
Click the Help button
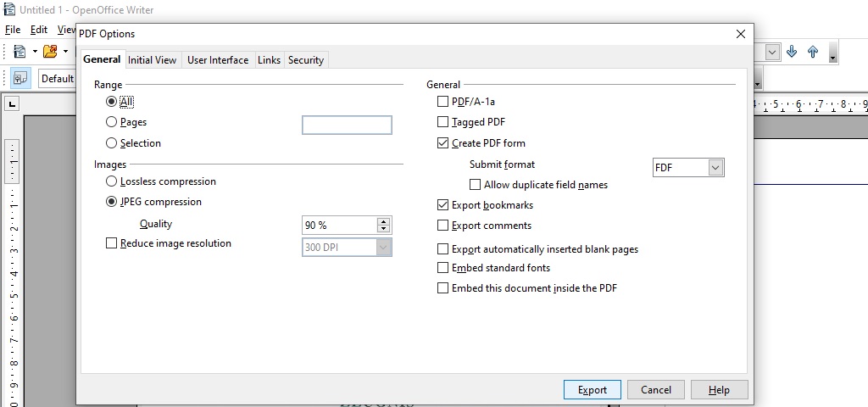click(719, 390)
